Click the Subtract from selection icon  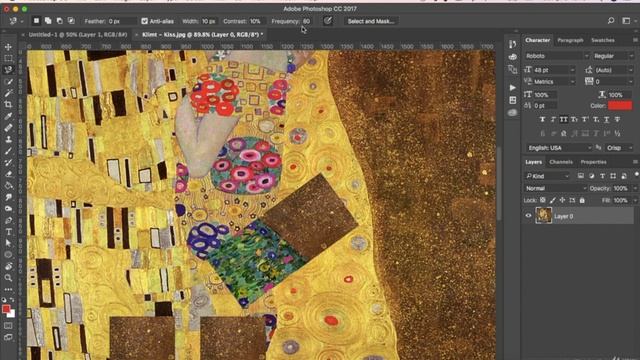pyautogui.click(x=60, y=21)
